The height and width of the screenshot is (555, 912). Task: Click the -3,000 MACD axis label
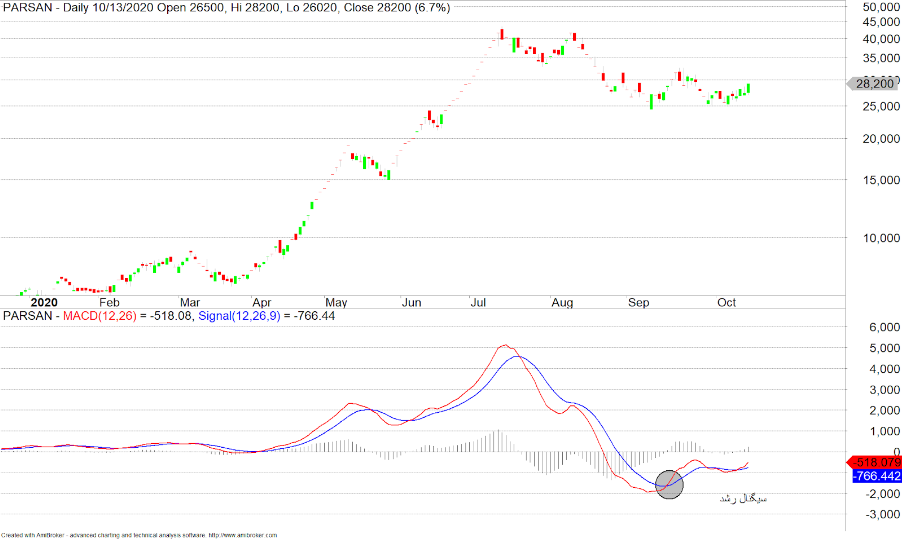pyautogui.click(x=876, y=514)
